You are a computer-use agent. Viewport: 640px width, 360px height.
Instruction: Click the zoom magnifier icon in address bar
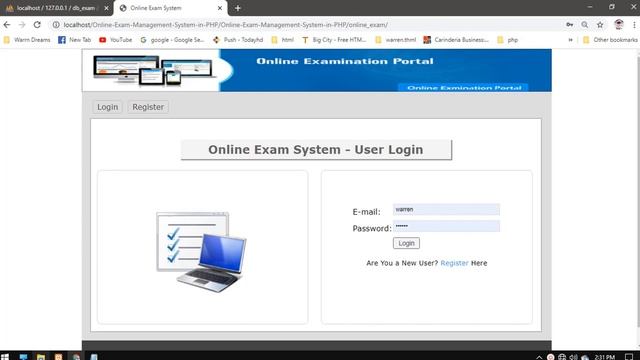[x=584, y=25]
